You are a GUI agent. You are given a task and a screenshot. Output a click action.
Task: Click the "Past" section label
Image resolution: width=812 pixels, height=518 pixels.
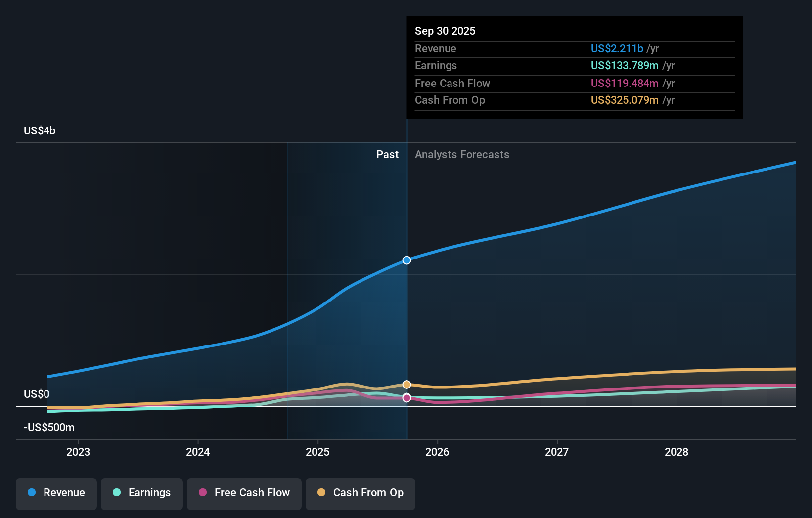click(387, 155)
